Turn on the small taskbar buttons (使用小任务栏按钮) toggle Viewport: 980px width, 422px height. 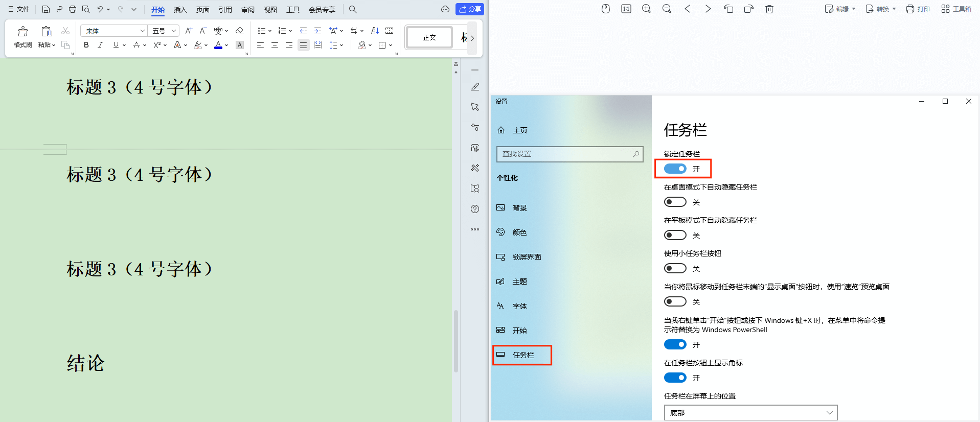(675, 268)
